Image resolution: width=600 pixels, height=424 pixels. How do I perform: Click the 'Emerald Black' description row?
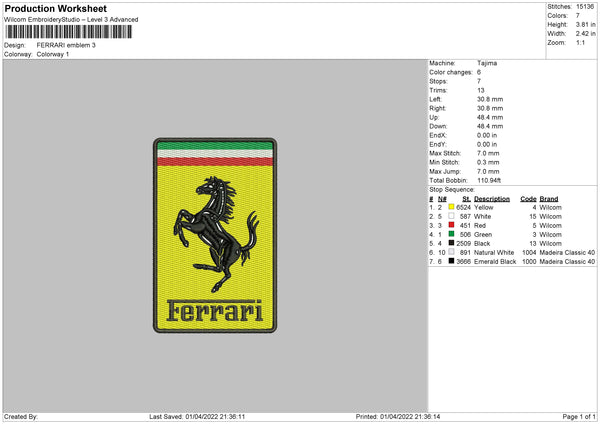tap(495, 262)
